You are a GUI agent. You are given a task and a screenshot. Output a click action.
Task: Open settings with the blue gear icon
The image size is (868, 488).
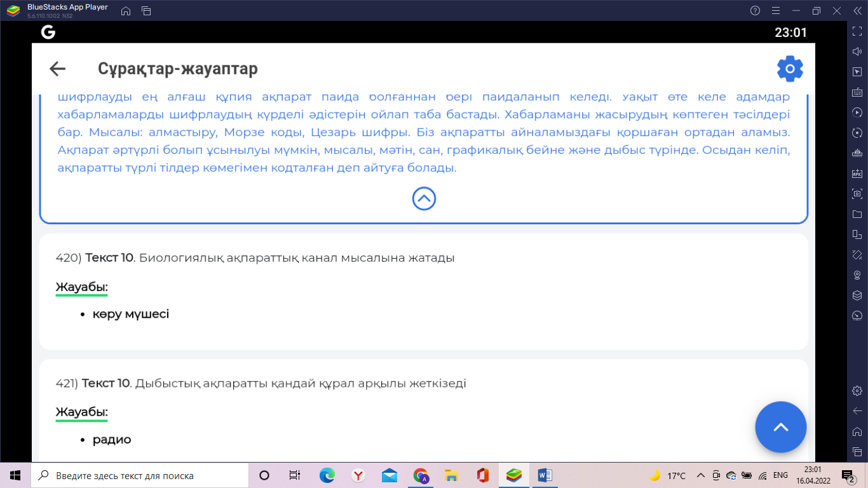tap(790, 69)
